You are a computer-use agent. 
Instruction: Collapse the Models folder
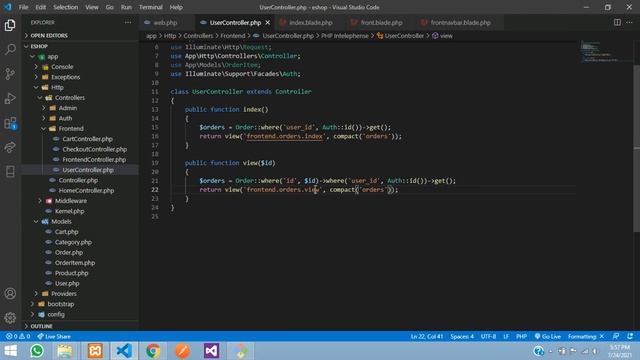[x=80, y=221]
